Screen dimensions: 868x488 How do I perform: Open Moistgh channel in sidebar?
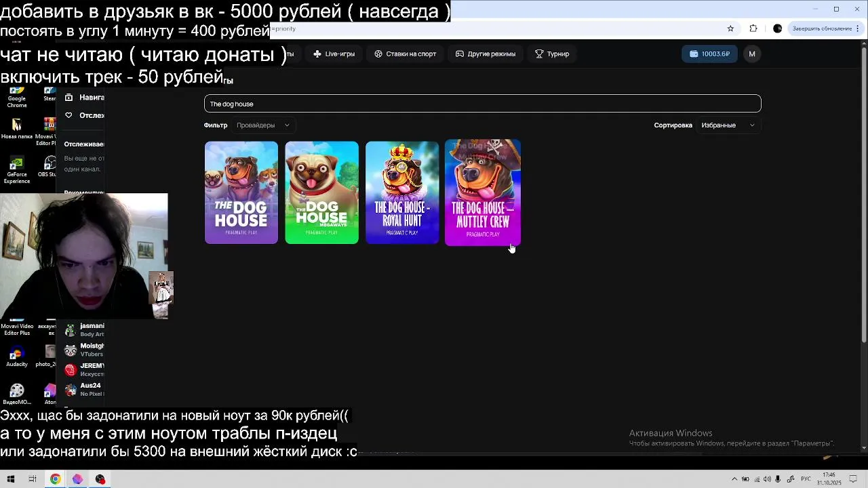(x=84, y=350)
